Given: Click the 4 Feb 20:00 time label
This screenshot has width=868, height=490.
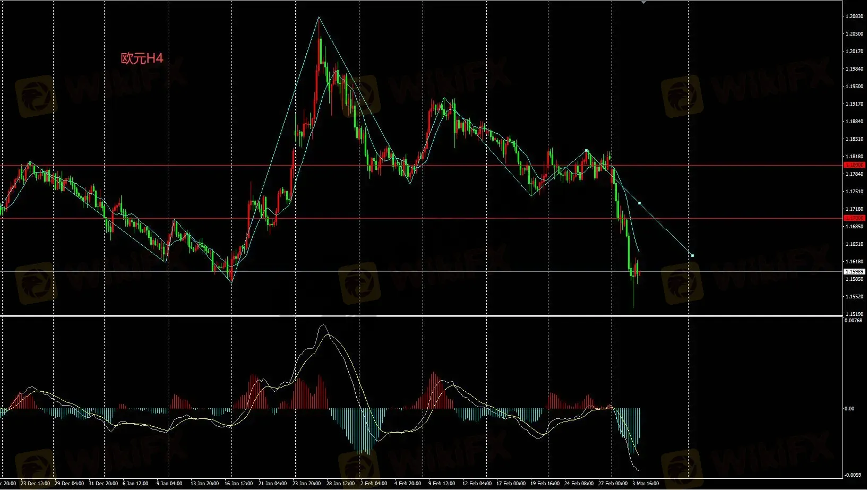Looking at the screenshot, I should tap(408, 484).
